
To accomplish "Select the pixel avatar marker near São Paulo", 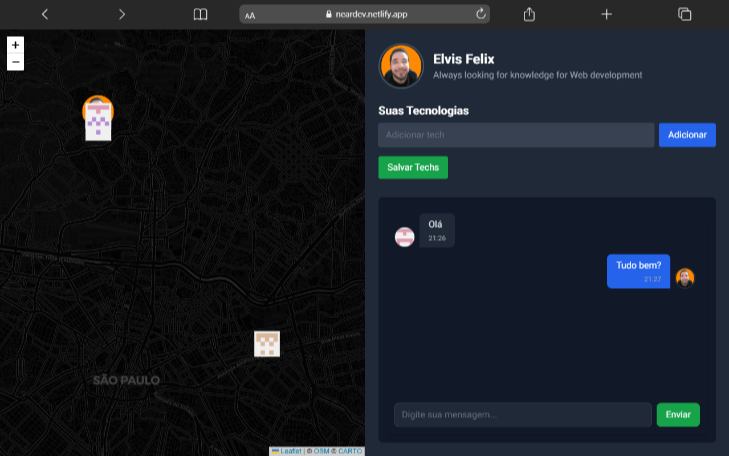I will coord(267,344).
